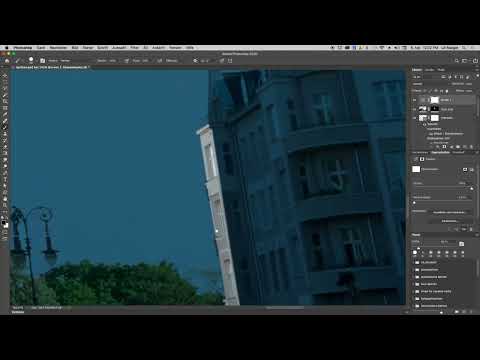Select the Crop tool
This screenshot has width=480, height=360.
pyautogui.click(x=5, y=102)
